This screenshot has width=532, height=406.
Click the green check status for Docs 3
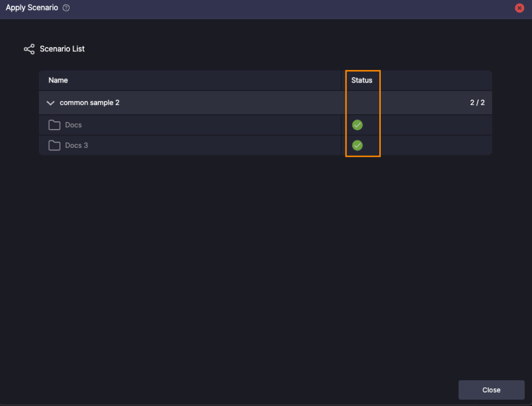coord(357,145)
